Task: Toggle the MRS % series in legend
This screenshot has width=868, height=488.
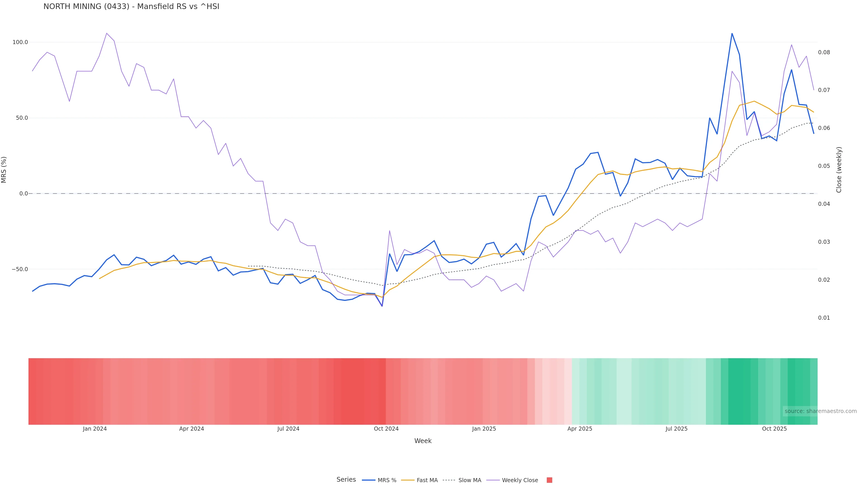Action: 387,480
